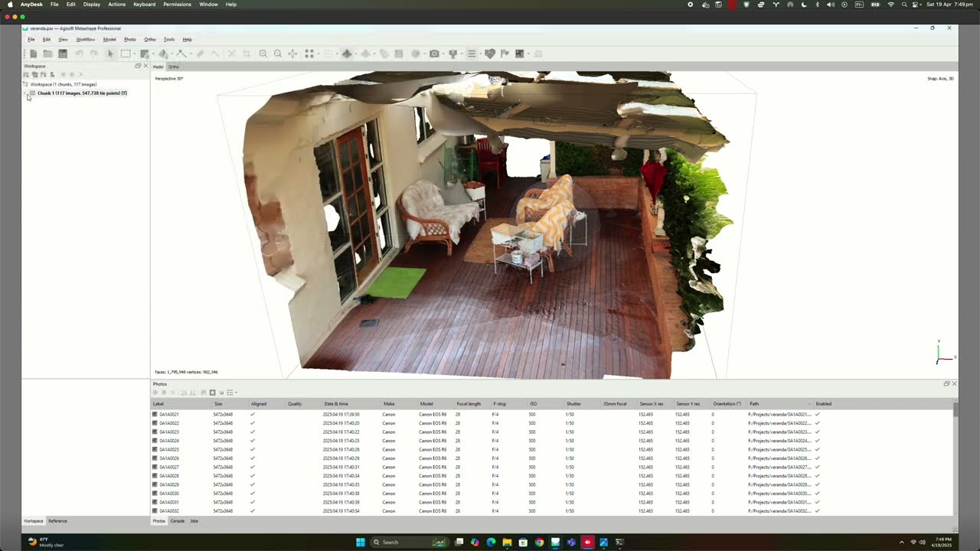Toggle Enabled check for photo 0A1A0024

(818, 441)
